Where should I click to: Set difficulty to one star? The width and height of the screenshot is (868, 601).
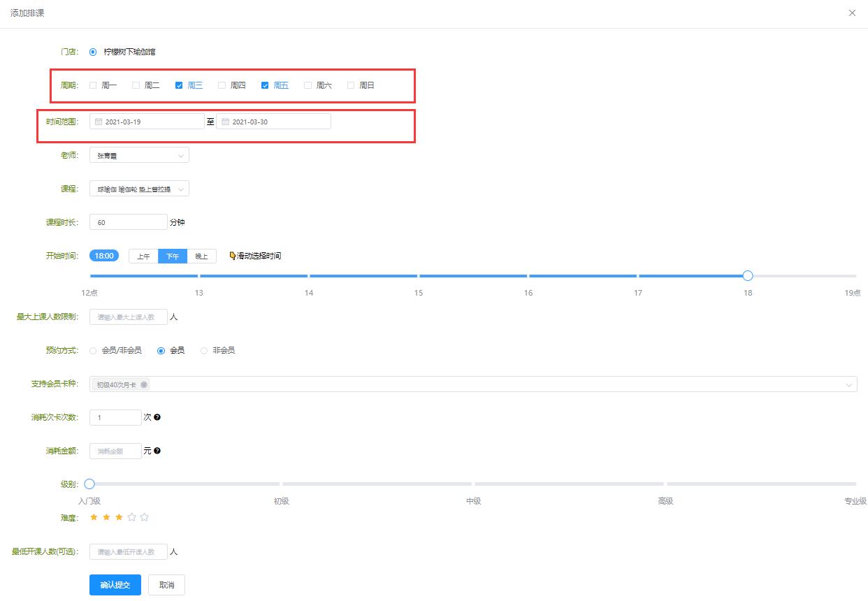(x=94, y=517)
